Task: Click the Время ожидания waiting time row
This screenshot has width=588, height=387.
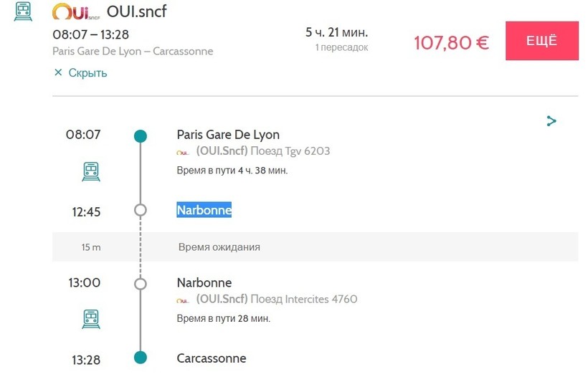Action: click(x=315, y=247)
